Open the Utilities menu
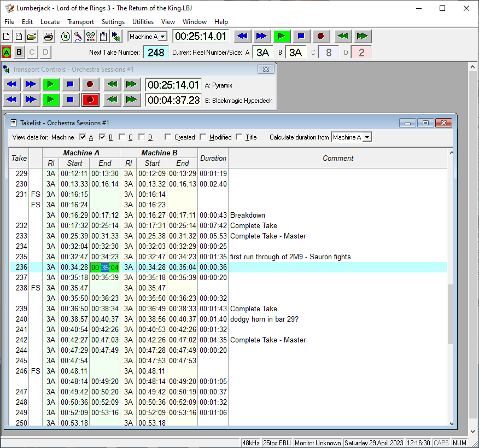479x448 pixels. click(143, 22)
